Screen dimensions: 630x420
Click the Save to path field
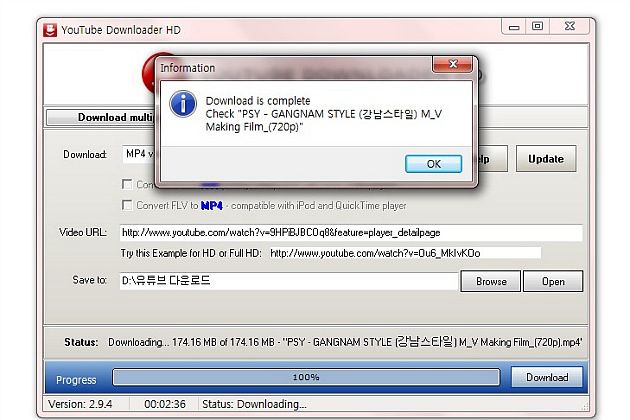(x=289, y=281)
